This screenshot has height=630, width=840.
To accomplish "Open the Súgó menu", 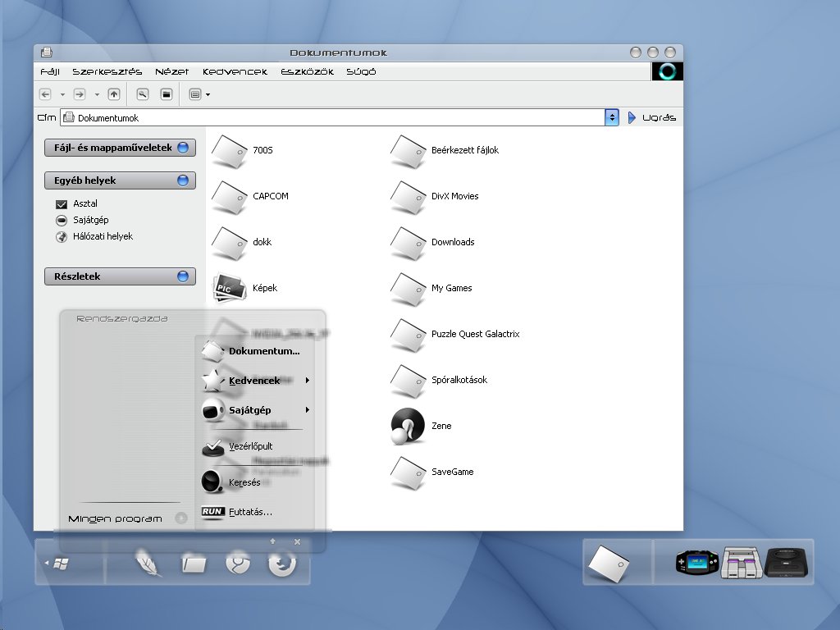I will point(361,72).
